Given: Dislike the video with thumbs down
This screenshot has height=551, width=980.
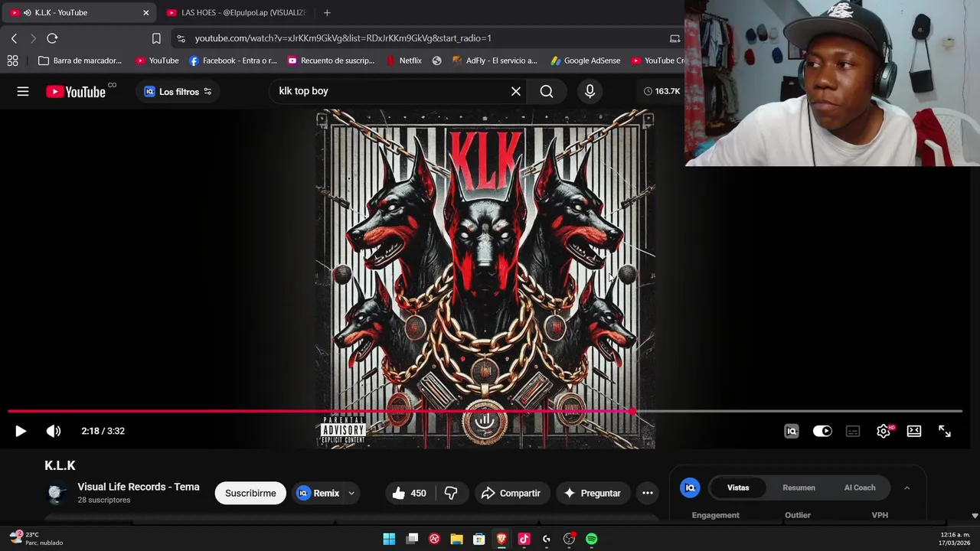Looking at the screenshot, I should 451,494.
